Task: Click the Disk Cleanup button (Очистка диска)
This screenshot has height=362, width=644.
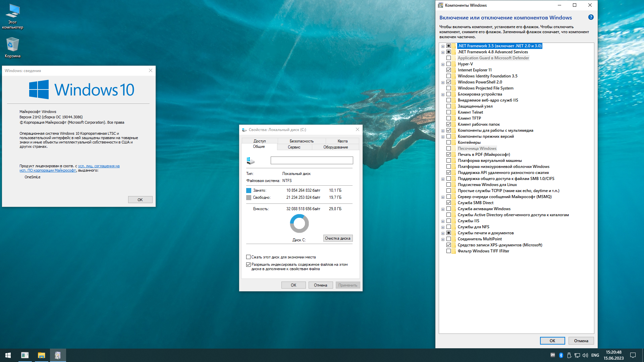Action: click(x=337, y=238)
